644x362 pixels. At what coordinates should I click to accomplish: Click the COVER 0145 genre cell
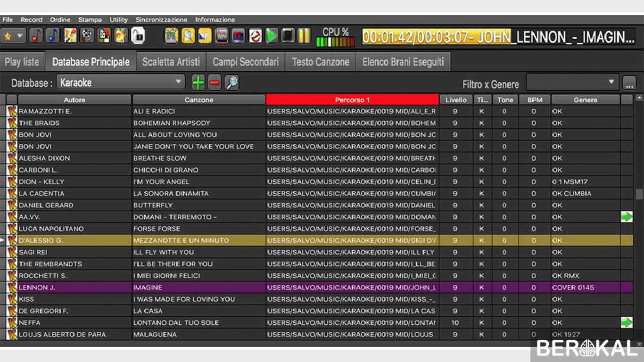(586, 288)
